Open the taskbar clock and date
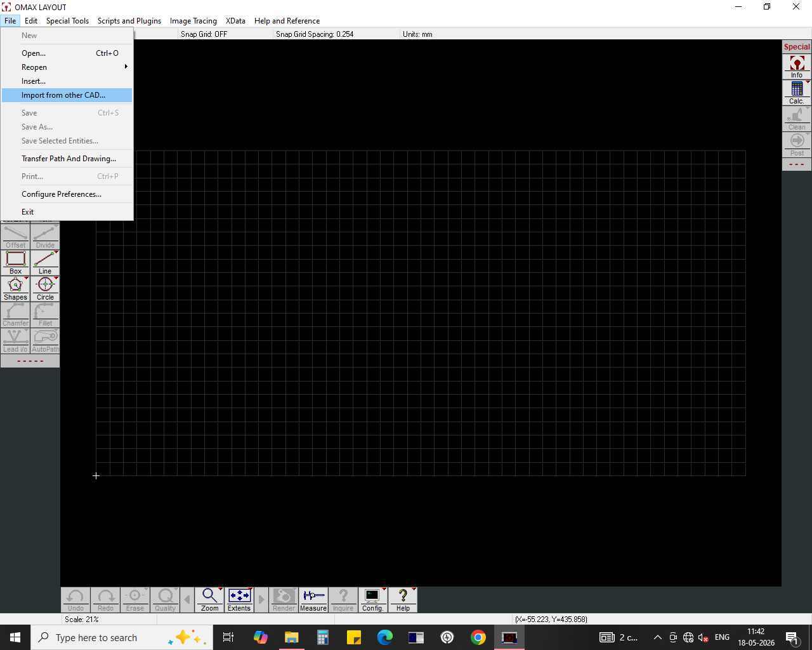 point(756,637)
